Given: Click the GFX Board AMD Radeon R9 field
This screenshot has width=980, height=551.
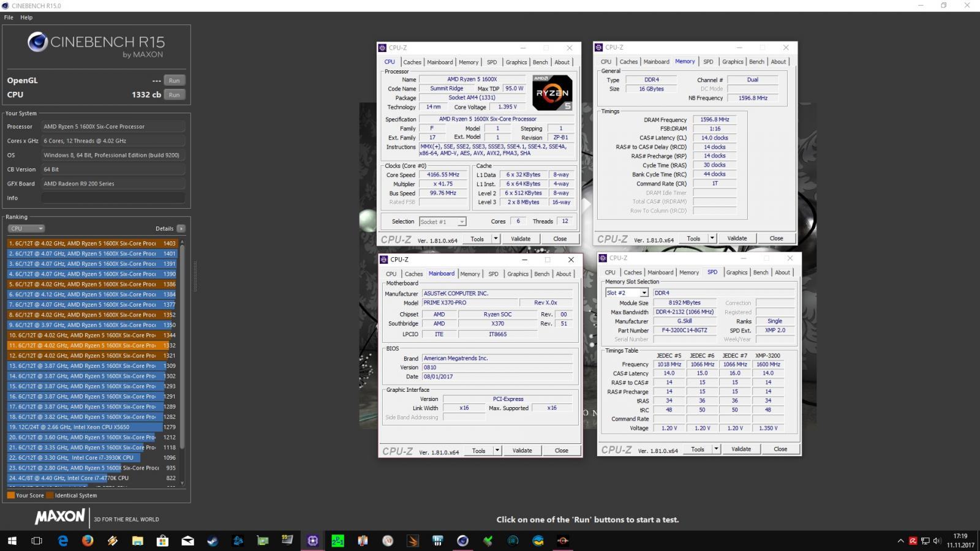Looking at the screenshot, I should pyautogui.click(x=113, y=184).
